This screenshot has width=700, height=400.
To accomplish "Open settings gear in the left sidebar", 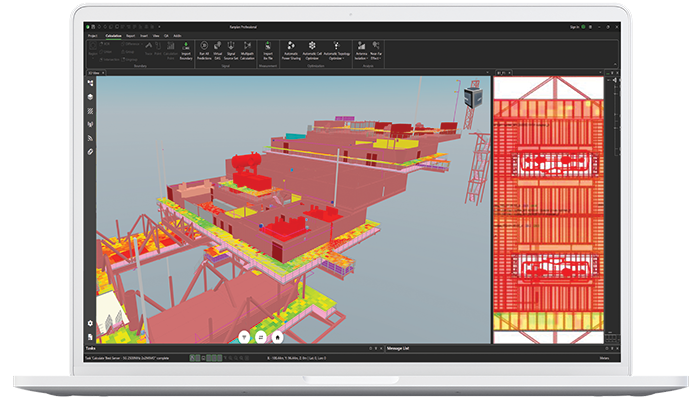I will [x=90, y=323].
